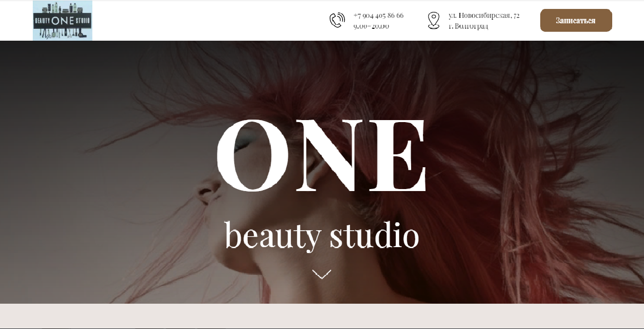Viewport: 644px width, 329px height.
Task: Click the letter E in ONE heading
Action: (x=400, y=155)
